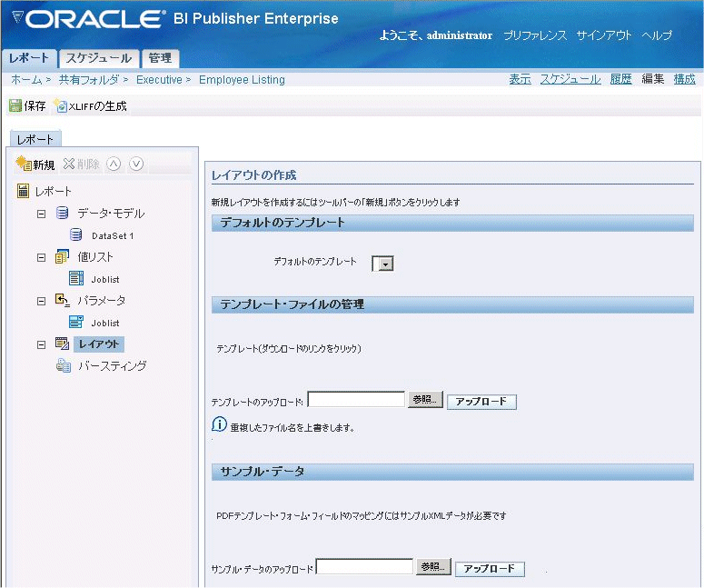This screenshot has width=704, height=588.
Task: Collapse the レイアウト node
Action: (x=41, y=344)
